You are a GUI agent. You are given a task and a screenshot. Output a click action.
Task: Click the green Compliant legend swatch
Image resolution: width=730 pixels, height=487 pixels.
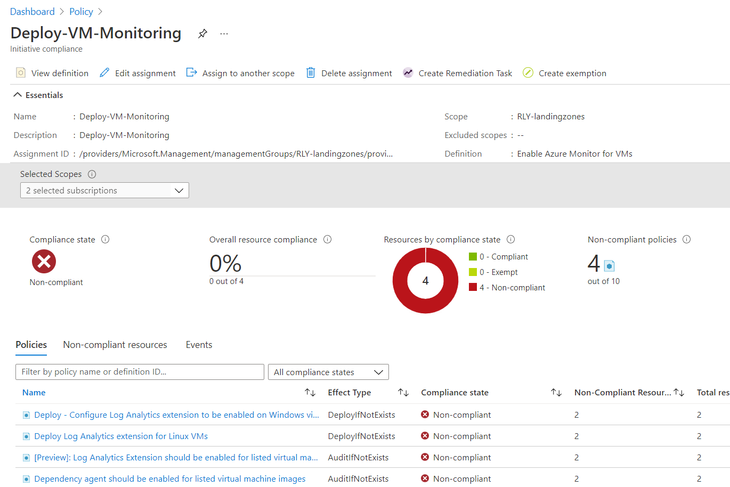[473, 257]
